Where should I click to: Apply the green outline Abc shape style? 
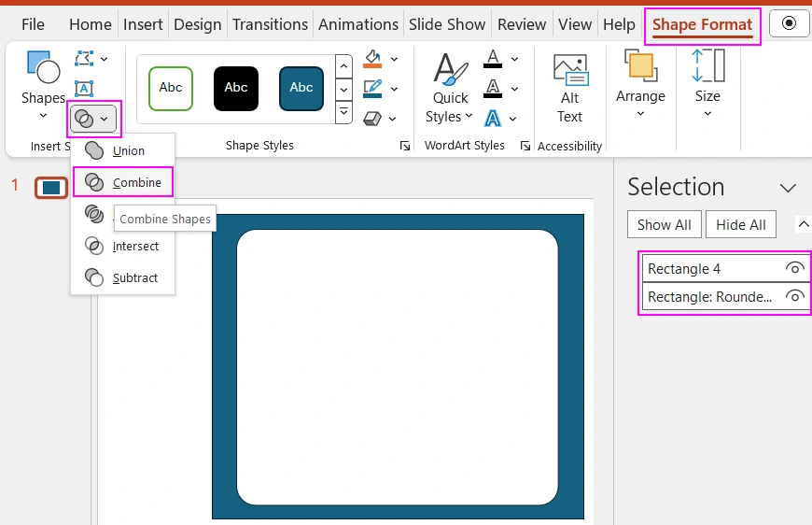(171, 88)
